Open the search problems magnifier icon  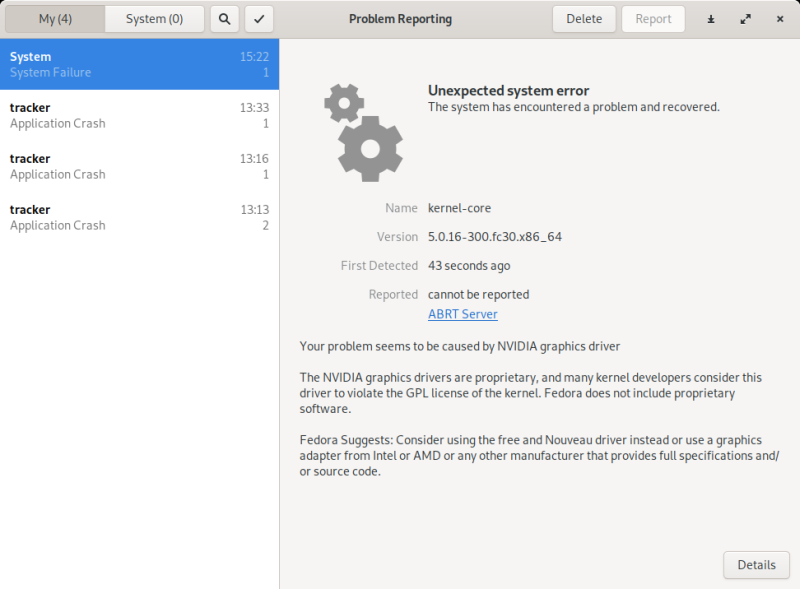(225, 19)
